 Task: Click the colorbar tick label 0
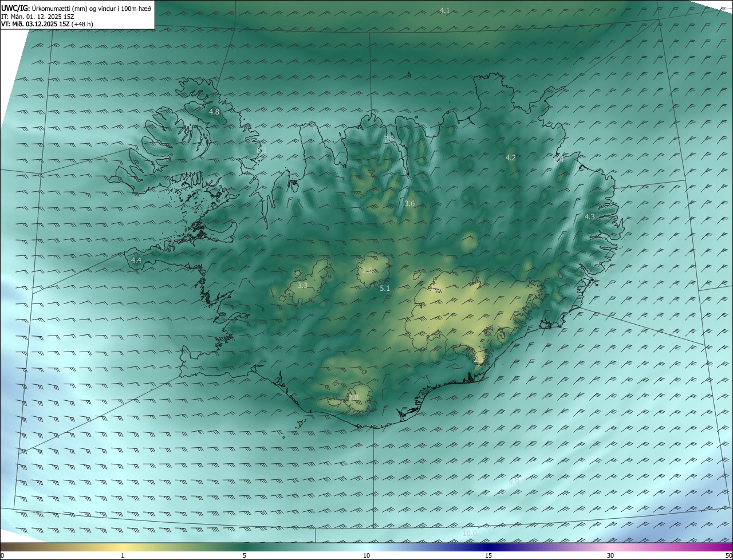(2, 556)
